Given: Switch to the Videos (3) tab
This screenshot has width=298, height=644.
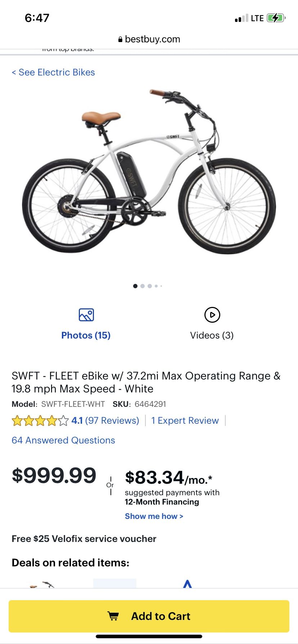Looking at the screenshot, I should [x=212, y=335].
